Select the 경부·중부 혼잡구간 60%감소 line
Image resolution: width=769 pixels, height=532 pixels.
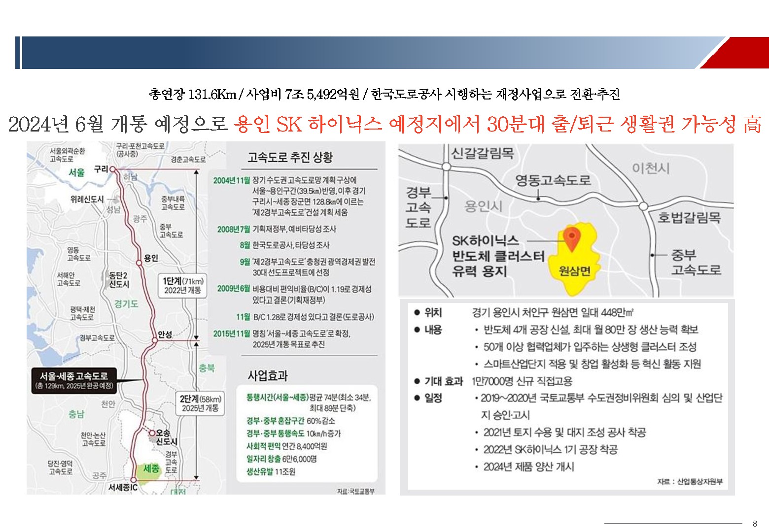coord(290,421)
